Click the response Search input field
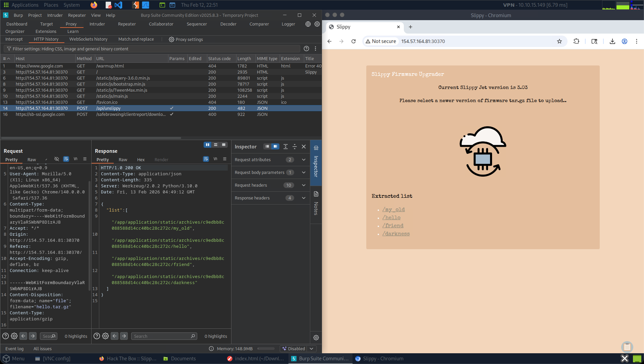The width and height of the screenshot is (644, 364). [x=161, y=336]
